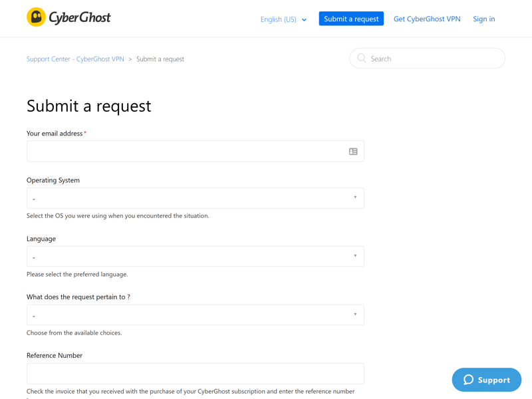Open Get CyberGhost VPN link
Viewport: 532px width, 399px height.
(x=427, y=19)
